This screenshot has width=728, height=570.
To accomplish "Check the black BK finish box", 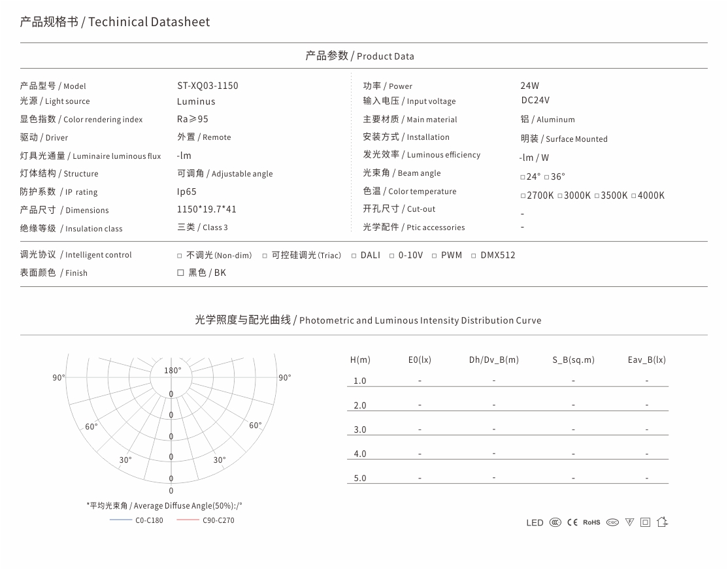I will [x=180, y=273].
